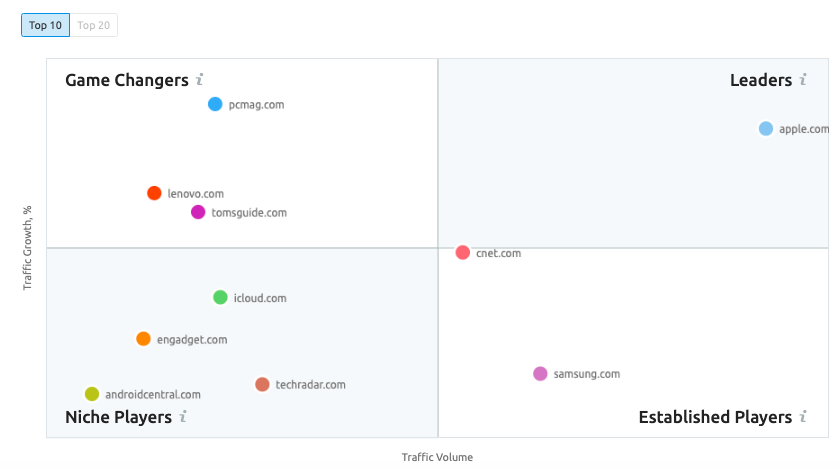Viewport: 839px width, 468px height.
Task: Click the cnet.com pink-red dot
Action: 463,252
